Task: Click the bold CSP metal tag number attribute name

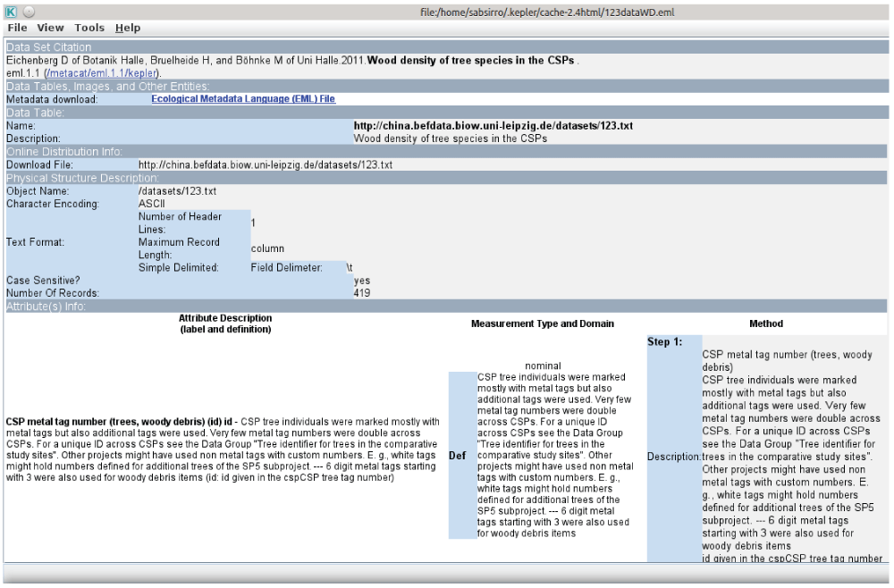Action: pos(119,422)
